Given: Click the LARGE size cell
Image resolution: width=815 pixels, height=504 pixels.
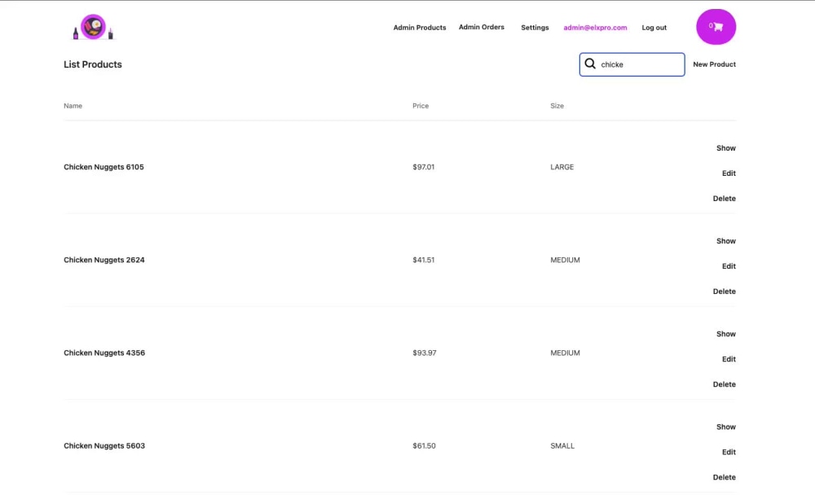Looking at the screenshot, I should (x=562, y=167).
